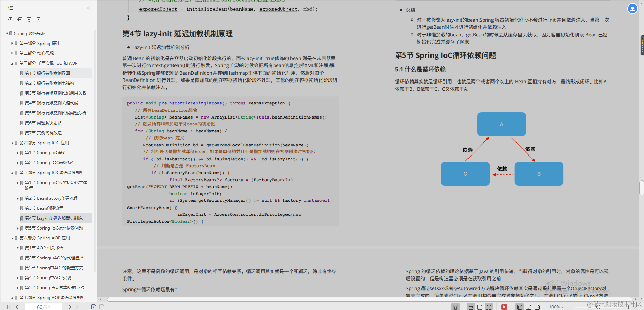
Task: Adjust the zoom slider handle
Action: click(x=598, y=307)
